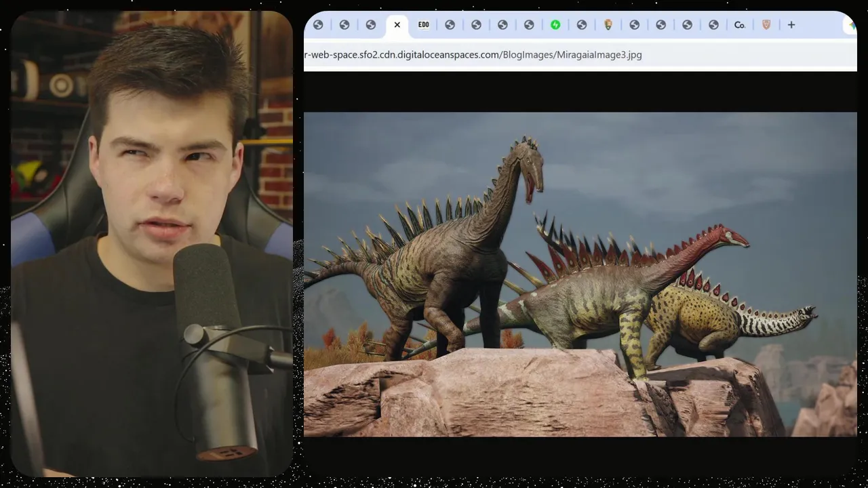The height and width of the screenshot is (488, 868).
Task: Open the globe tab right after National Park tab
Action: 635,25
